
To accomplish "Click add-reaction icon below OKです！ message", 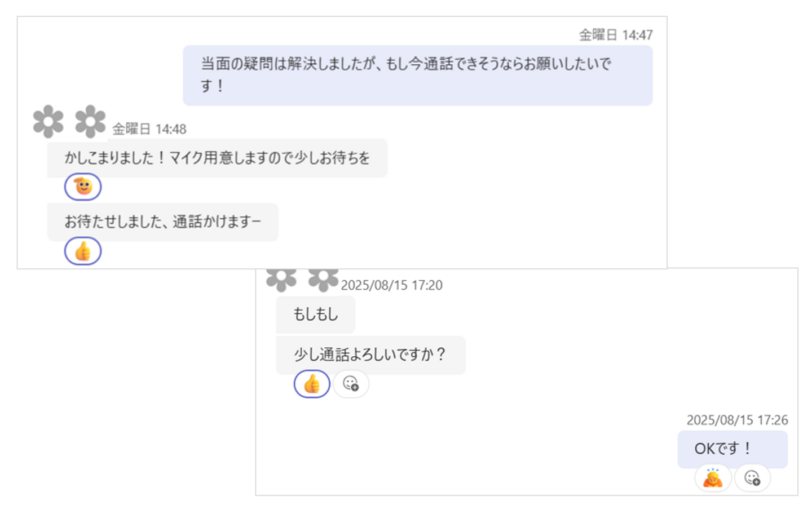I will click(752, 479).
